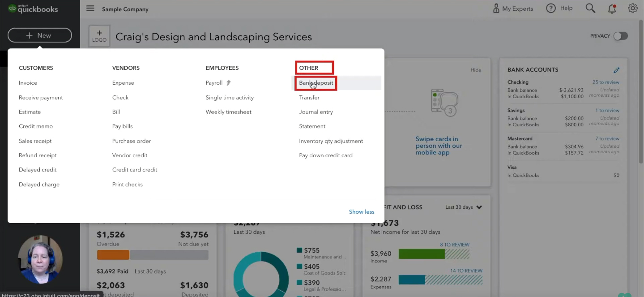Click the New button
644x297 pixels.
(40, 35)
